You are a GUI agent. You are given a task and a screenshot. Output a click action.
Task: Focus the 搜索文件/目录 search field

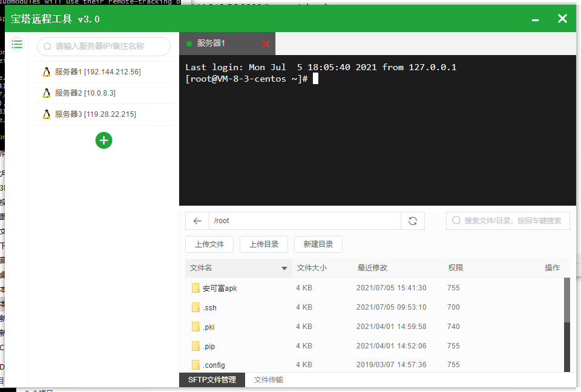508,221
